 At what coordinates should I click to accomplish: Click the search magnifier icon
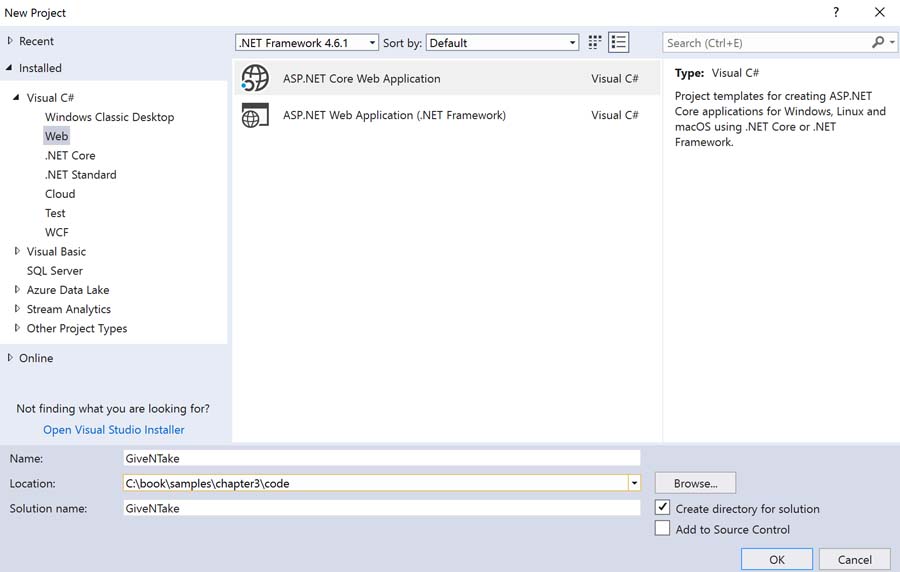[x=877, y=42]
